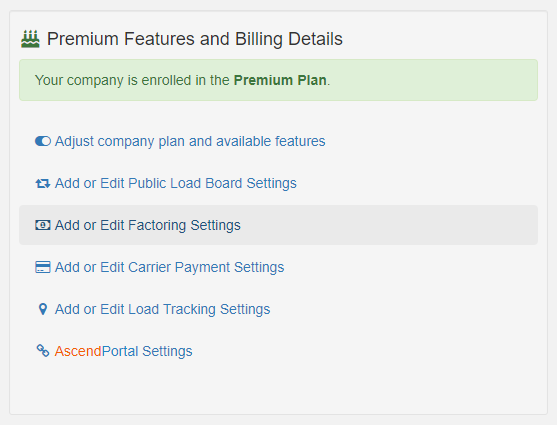Click empty space right of Load Tracking row

(401, 309)
